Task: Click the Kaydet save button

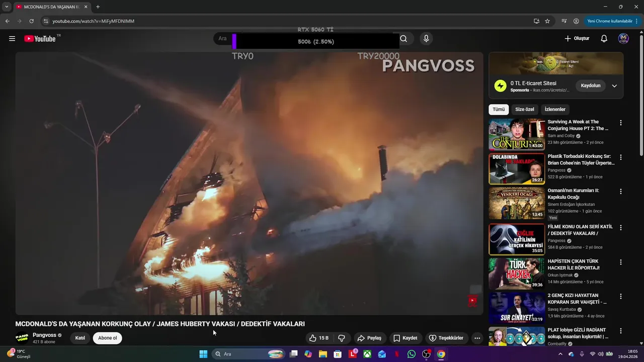Action: pos(406,338)
